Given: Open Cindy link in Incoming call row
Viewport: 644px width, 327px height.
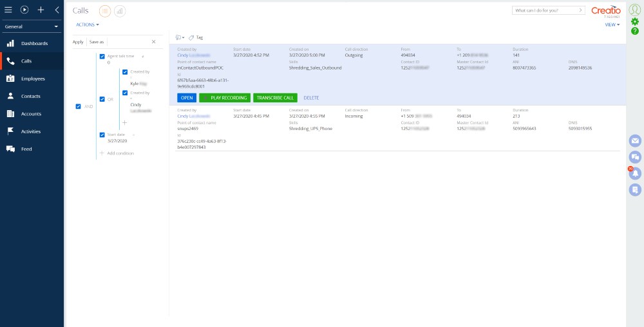Looking at the screenshot, I should pyautogui.click(x=193, y=116).
